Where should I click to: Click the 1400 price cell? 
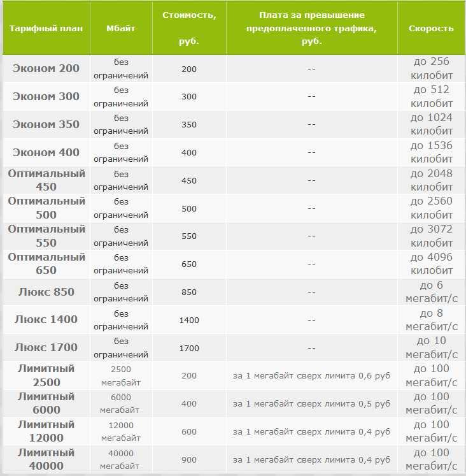coord(189,320)
